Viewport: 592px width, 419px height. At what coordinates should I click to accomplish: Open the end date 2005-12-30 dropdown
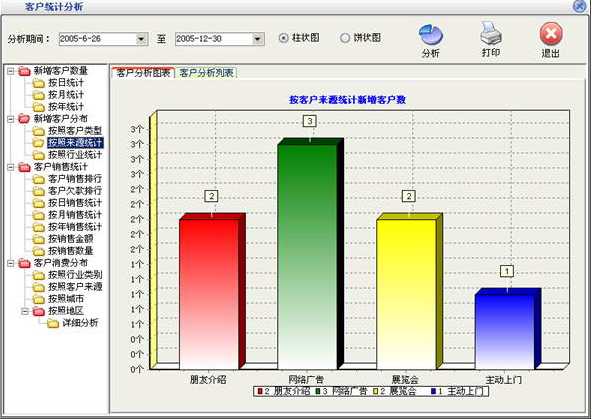pos(257,39)
